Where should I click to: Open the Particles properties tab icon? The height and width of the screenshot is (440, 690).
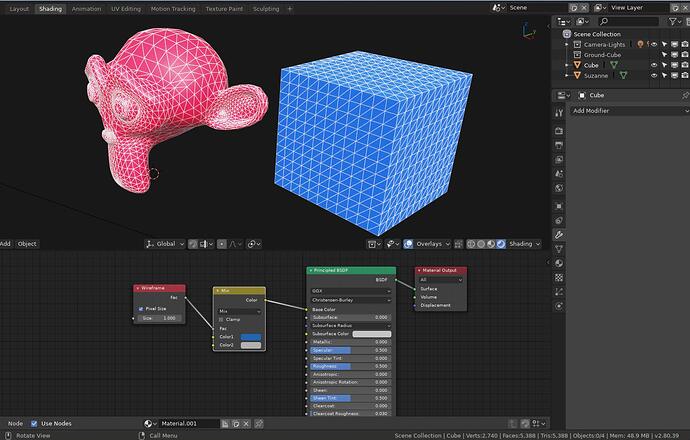pyautogui.click(x=559, y=292)
